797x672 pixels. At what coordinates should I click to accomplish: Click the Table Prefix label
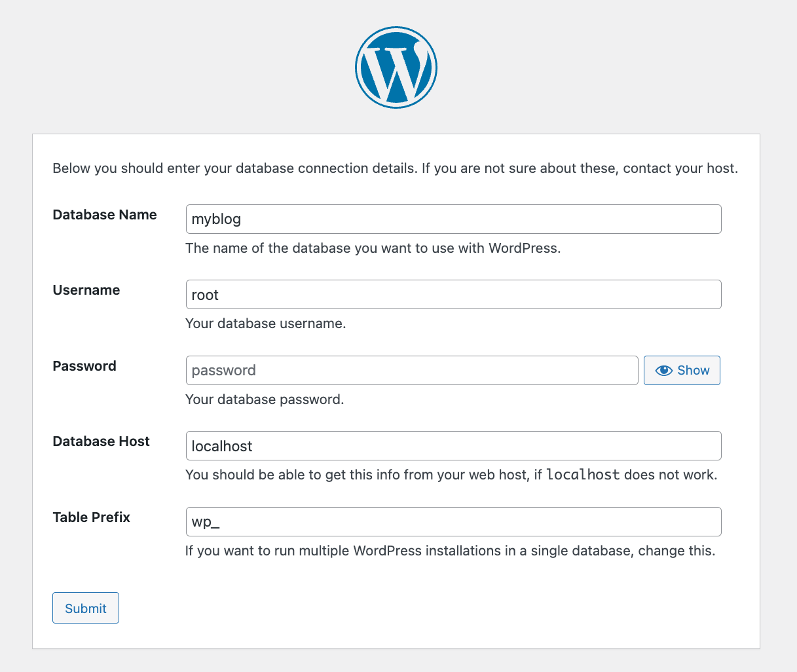click(x=91, y=517)
